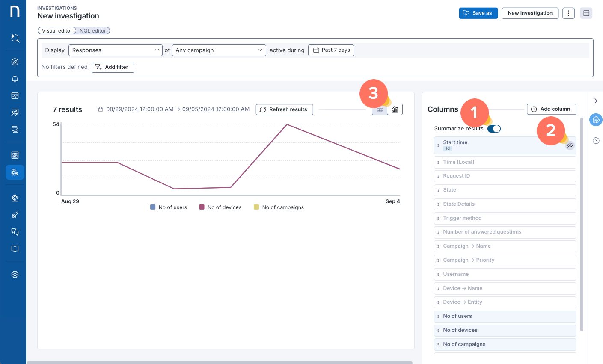Open the compass navigation icon in sidebar
The height and width of the screenshot is (364, 603).
pos(15,62)
